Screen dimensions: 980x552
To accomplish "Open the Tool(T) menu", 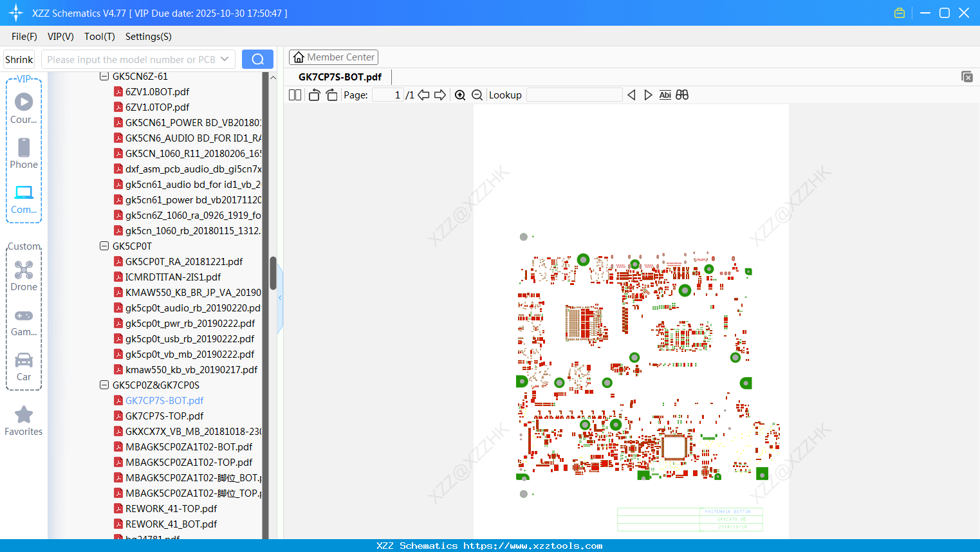I will (x=100, y=37).
